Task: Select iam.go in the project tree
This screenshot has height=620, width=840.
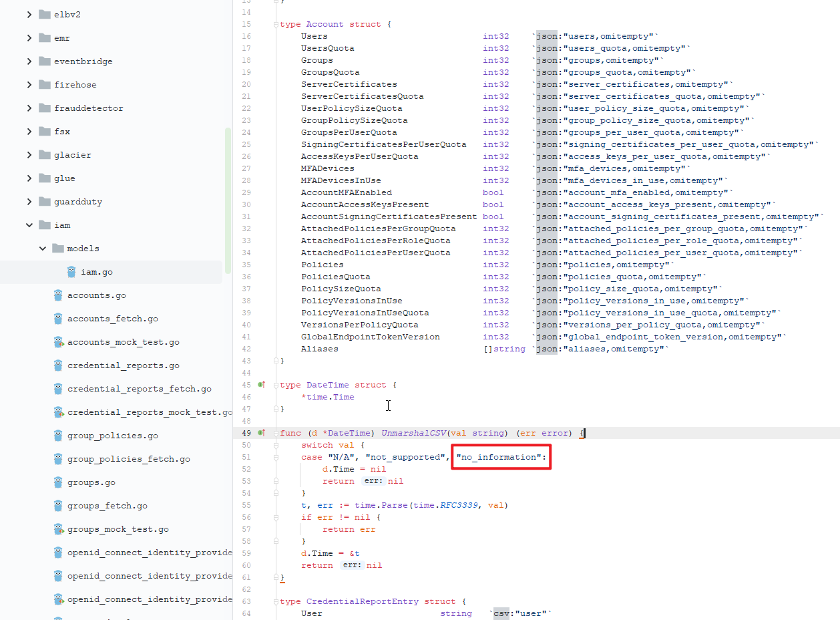Action: [x=111, y=272]
